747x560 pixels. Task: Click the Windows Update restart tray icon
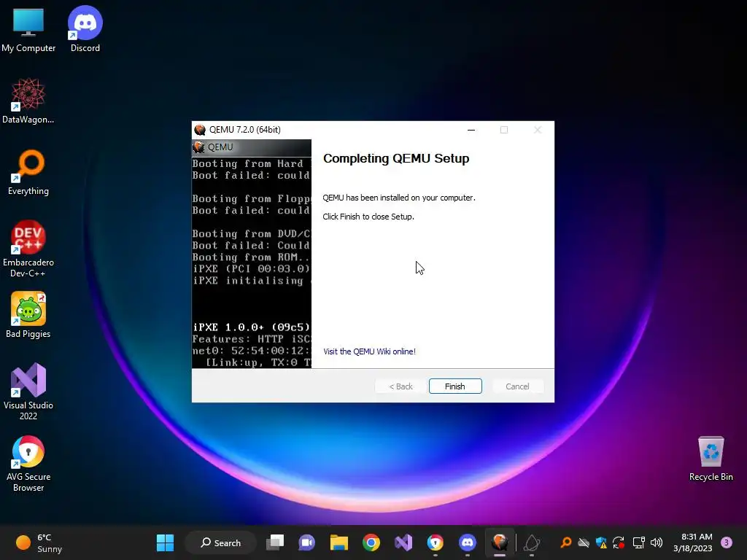619,542
